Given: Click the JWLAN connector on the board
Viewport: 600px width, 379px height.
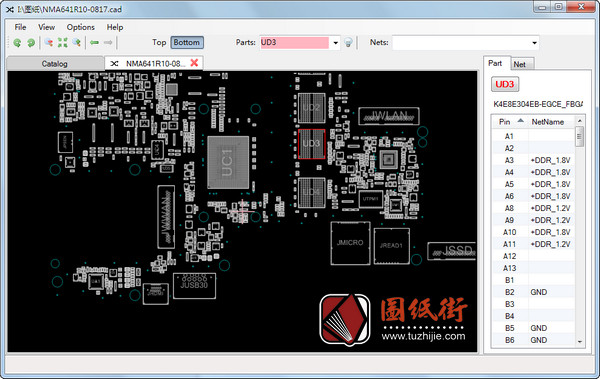Looking at the screenshot, I should [389, 116].
